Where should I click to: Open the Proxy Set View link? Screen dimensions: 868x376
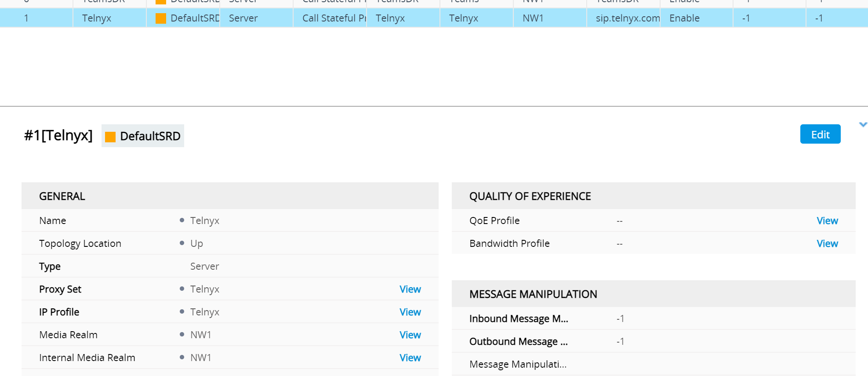coord(410,289)
